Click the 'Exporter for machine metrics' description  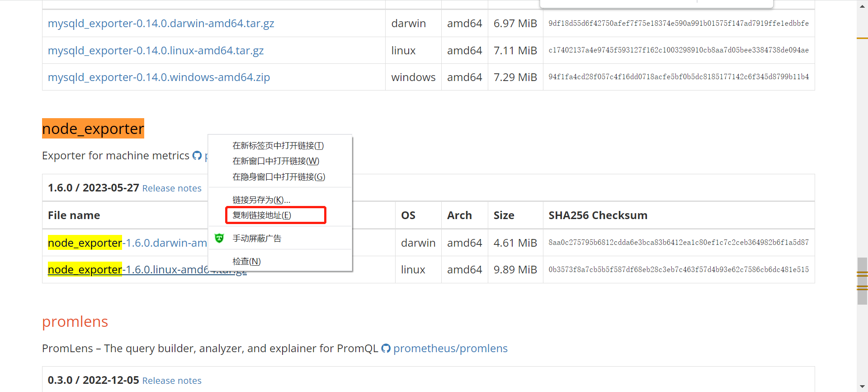coord(116,156)
